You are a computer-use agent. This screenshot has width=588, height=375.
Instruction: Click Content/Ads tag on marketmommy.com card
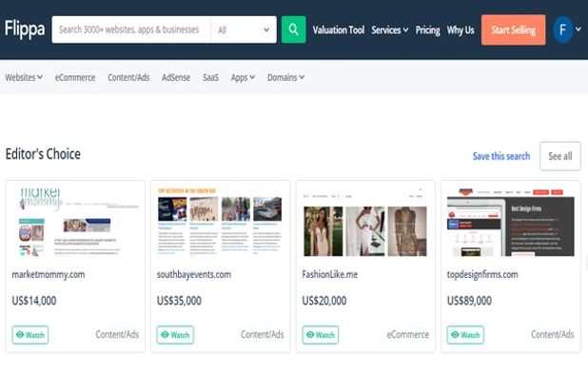point(117,334)
